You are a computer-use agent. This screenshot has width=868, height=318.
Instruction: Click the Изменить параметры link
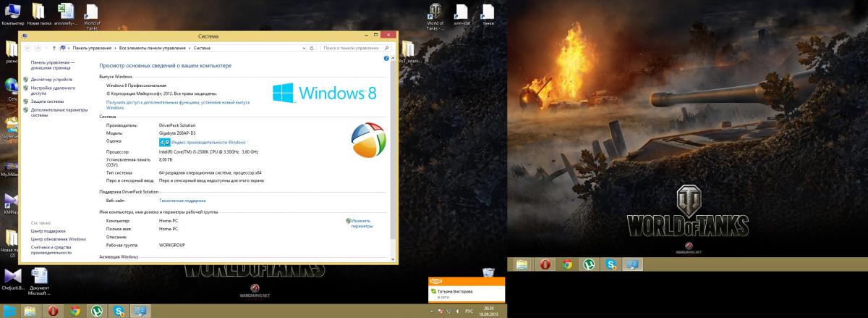click(361, 223)
